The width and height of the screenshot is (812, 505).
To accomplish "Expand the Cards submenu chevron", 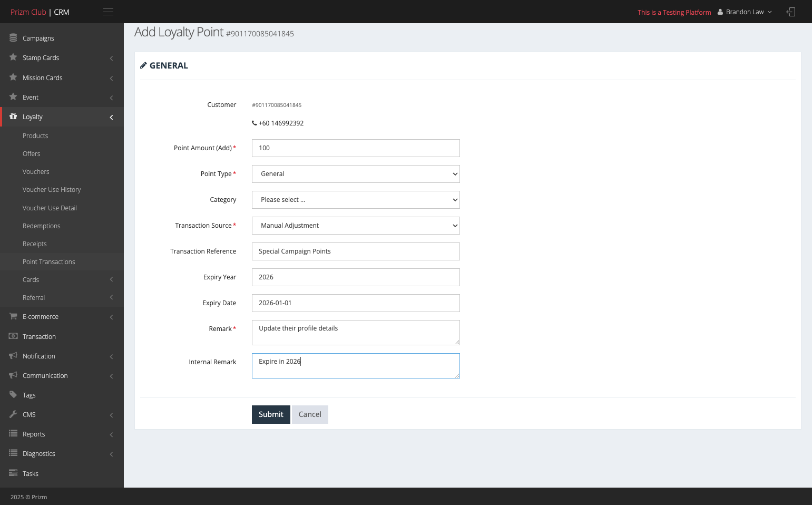I will (x=111, y=279).
